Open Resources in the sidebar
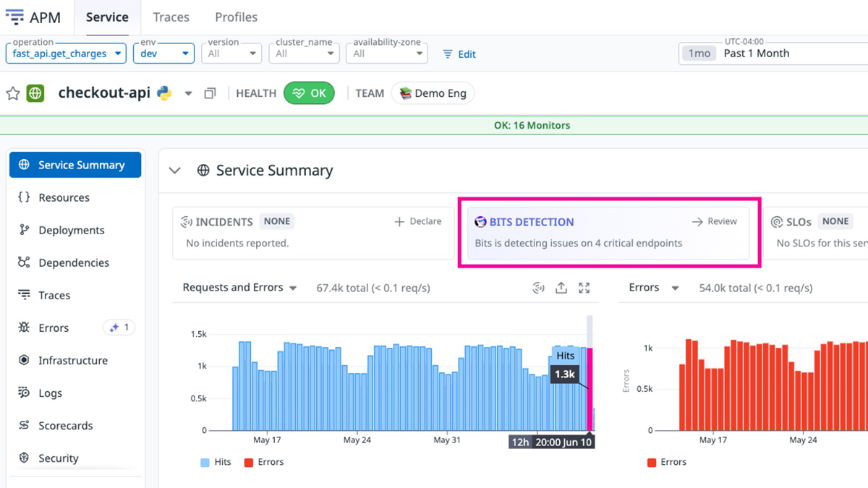 (x=75, y=197)
